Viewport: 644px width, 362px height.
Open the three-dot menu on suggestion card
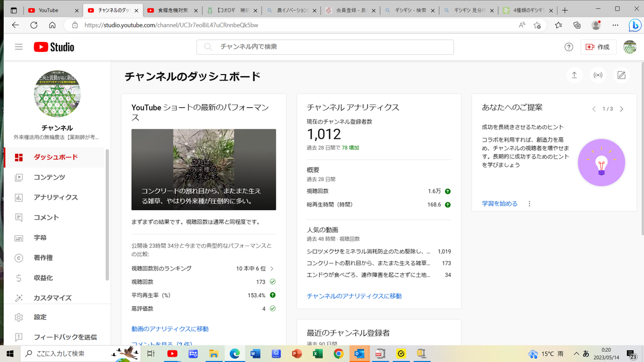pyautogui.click(x=529, y=204)
